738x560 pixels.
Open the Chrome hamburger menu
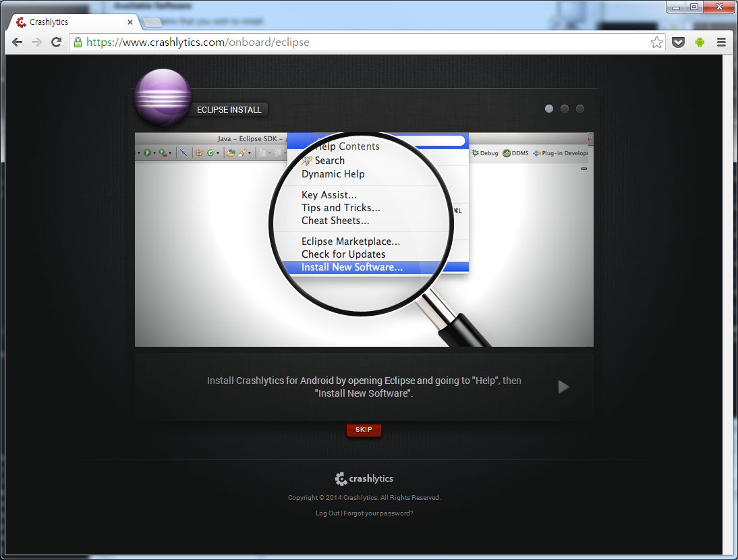721,42
